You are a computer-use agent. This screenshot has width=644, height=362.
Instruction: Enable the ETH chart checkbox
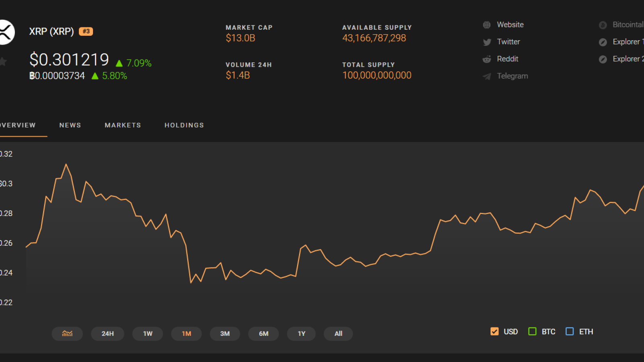570,331
